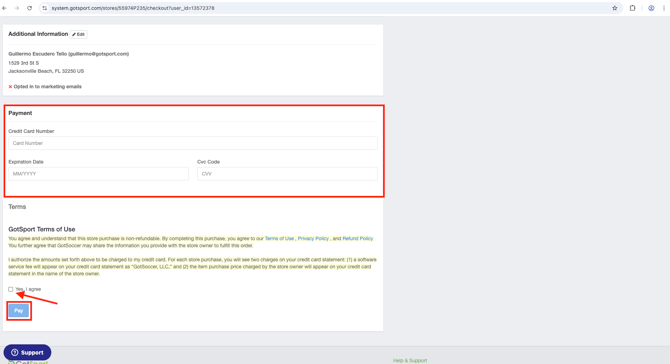Open the browser extensions icon
Image resolution: width=670 pixels, height=364 pixels.
(632, 8)
